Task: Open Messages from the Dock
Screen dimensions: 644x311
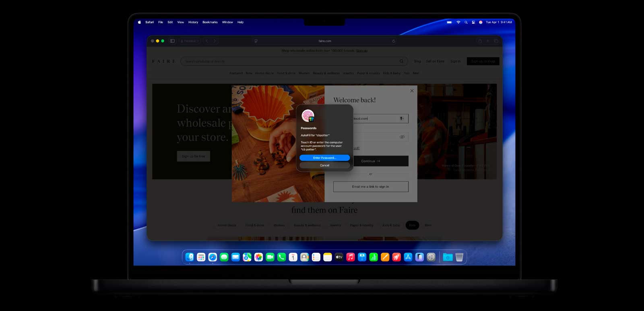Action: pyautogui.click(x=224, y=257)
